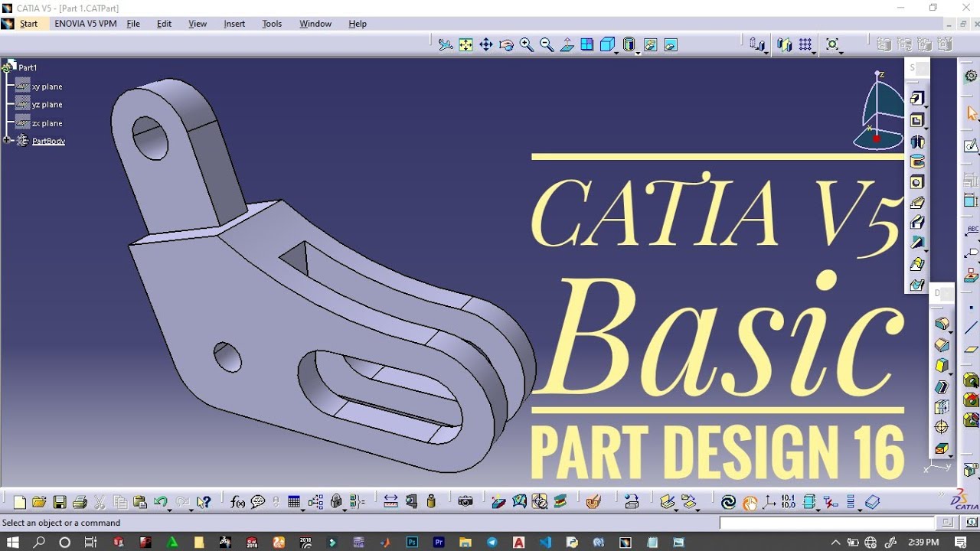This screenshot has width=980, height=551.
Task: Activate the Pan view tool
Action: tap(486, 45)
